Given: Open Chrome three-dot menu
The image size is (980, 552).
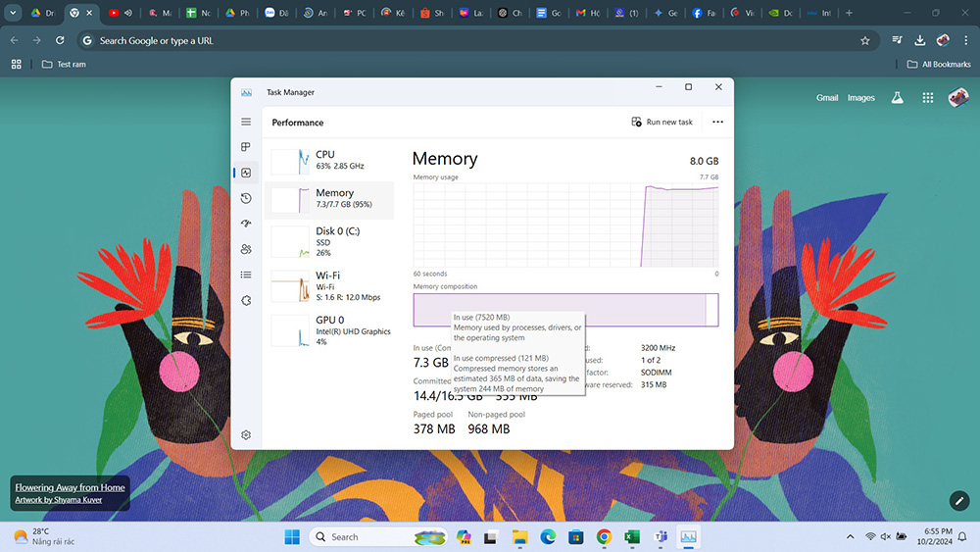Looking at the screenshot, I should [x=966, y=40].
